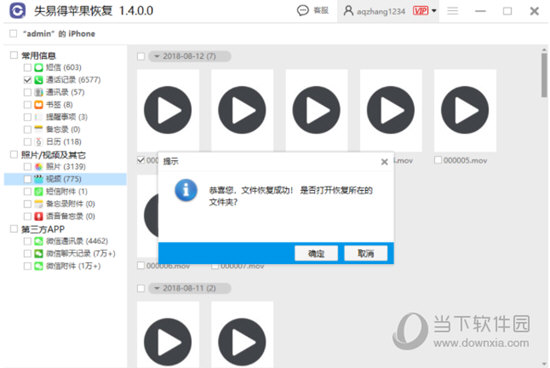Click the 提醒事项 reminders icon
The image size is (550, 368).
39,117
